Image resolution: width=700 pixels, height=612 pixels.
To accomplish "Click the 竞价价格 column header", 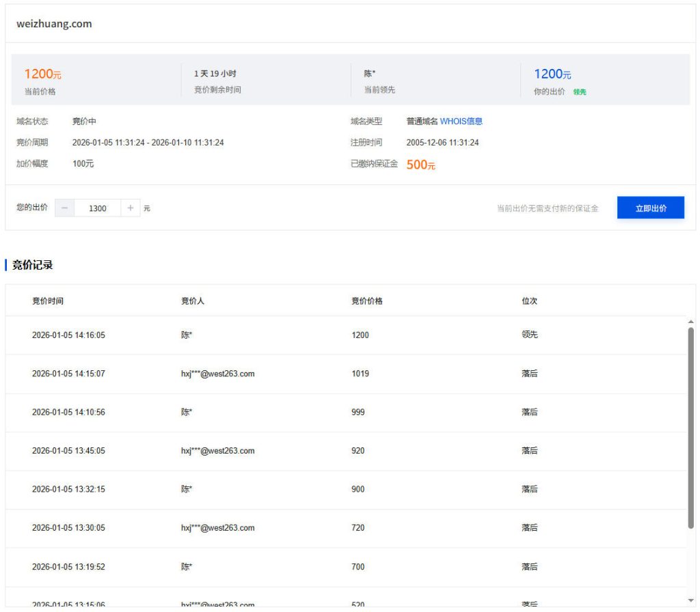I will pyautogui.click(x=366, y=301).
